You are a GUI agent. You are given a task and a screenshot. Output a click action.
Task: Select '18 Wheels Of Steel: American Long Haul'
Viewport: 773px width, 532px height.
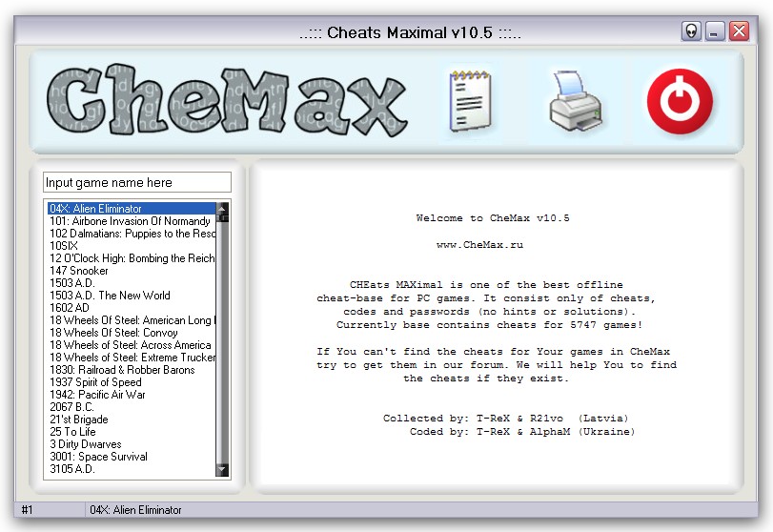tap(132, 320)
